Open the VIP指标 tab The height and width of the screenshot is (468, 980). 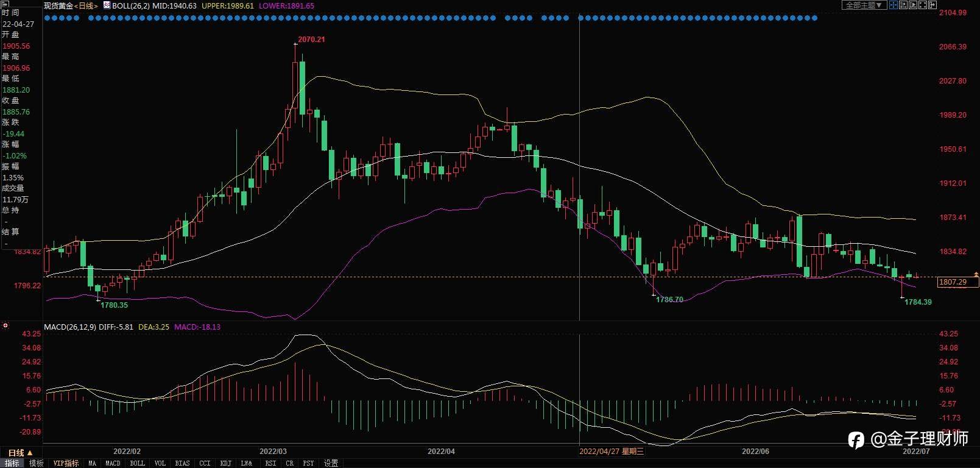click(66, 463)
